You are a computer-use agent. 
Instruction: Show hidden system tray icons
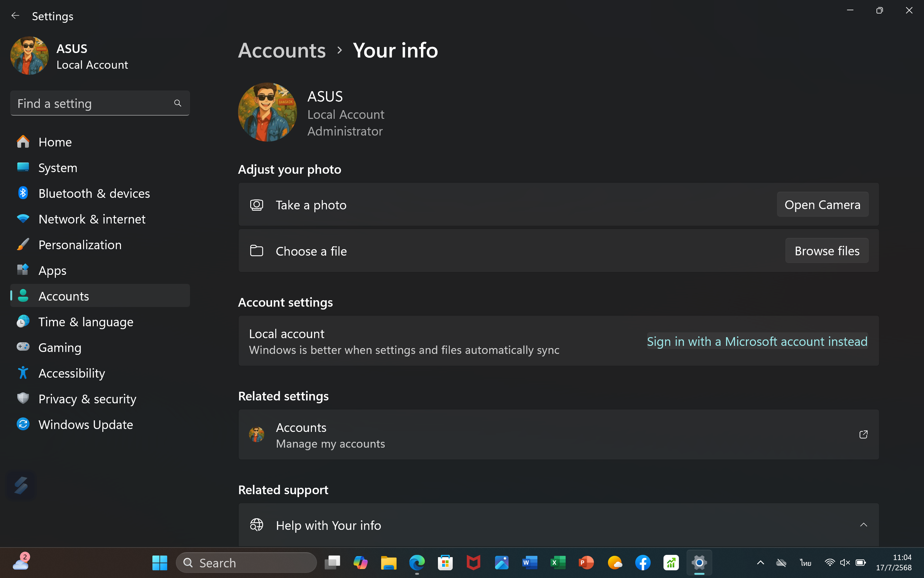pyautogui.click(x=760, y=563)
